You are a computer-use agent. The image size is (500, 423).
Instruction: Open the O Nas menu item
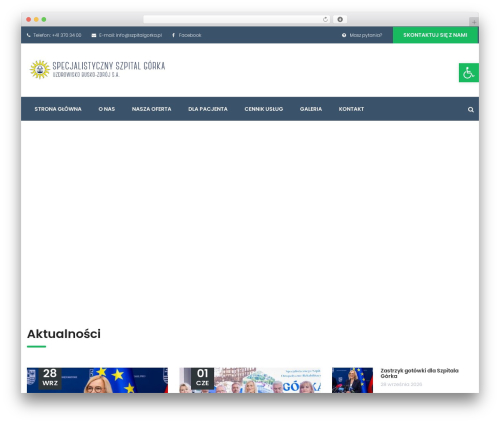tap(107, 109)
